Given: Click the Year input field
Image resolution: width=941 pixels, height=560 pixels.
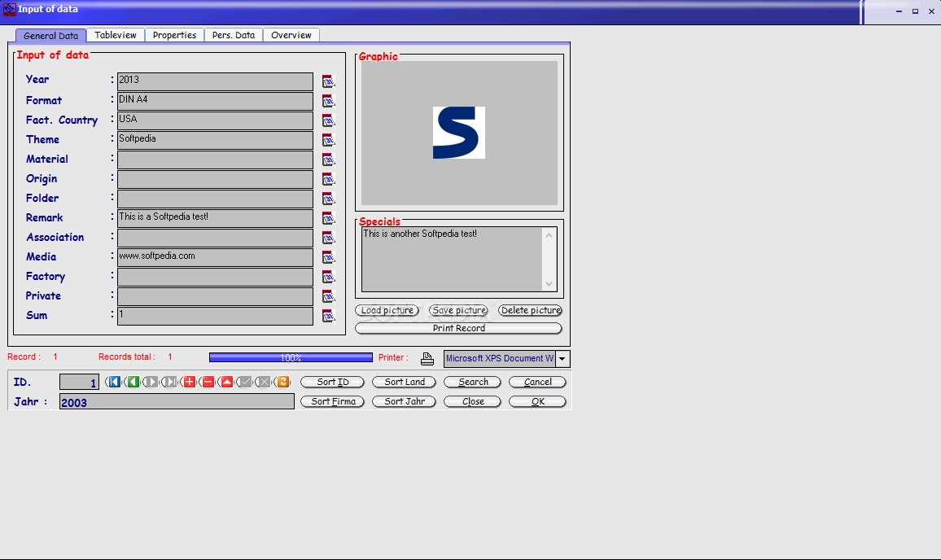Looking at the screenshot, I should pos(215,81).
